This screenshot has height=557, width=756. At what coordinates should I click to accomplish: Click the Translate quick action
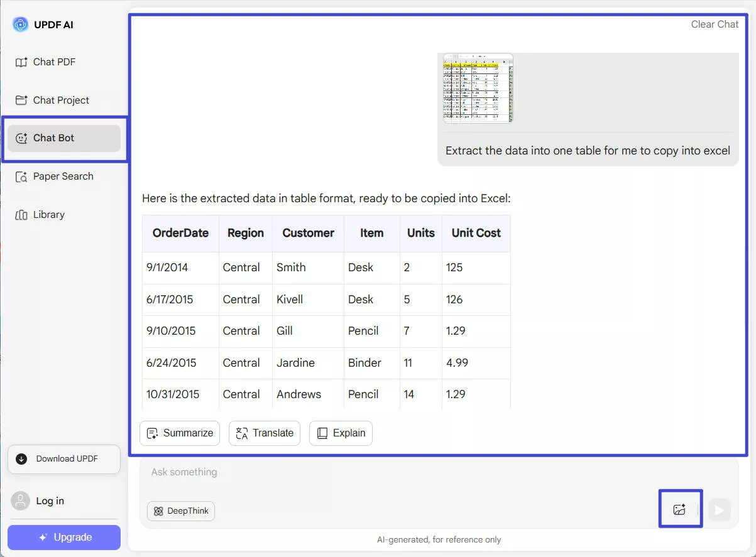pos(264,433)
